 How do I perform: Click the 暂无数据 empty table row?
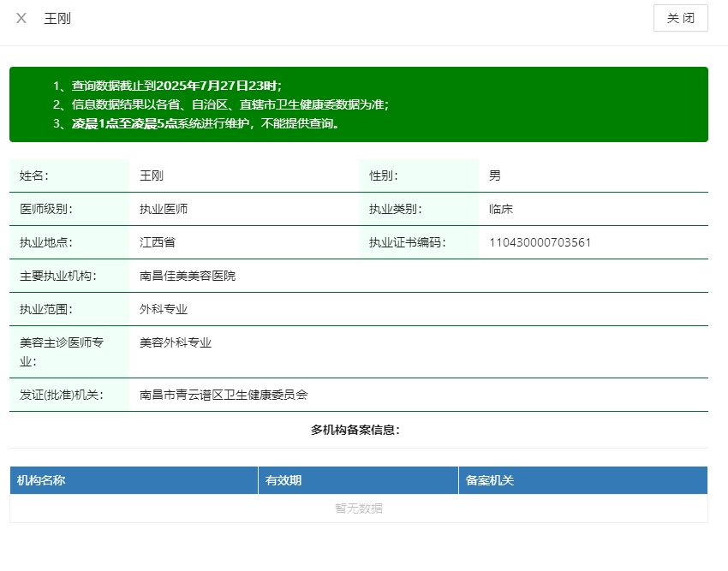(359, 509)
